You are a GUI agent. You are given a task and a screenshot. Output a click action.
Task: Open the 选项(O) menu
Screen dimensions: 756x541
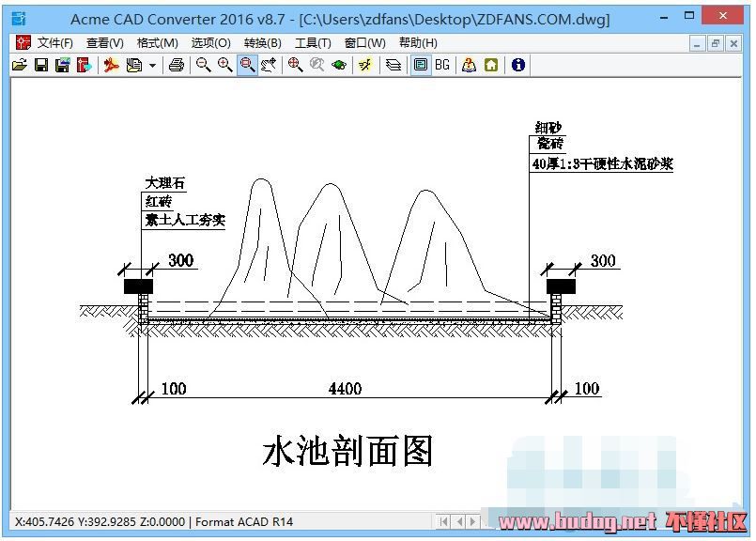[x=210, y=43]
